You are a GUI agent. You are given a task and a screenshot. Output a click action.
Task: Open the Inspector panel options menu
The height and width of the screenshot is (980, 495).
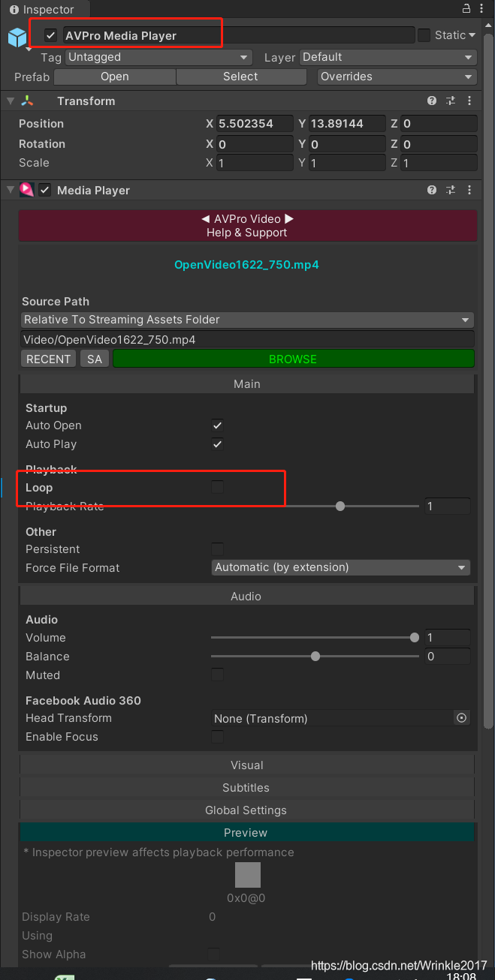point(483,9)
